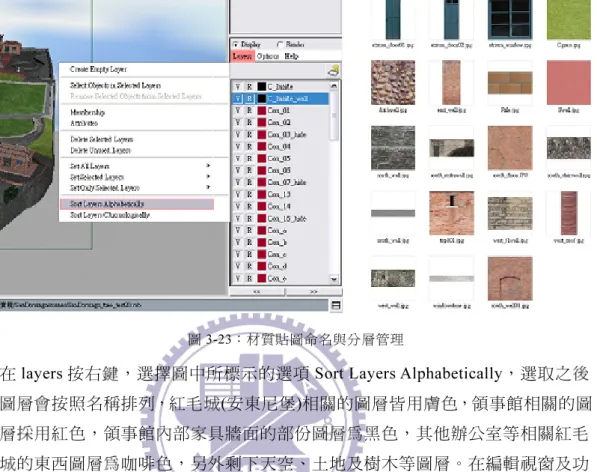Choose Sort Layers Chronologically

coord(110,215)
